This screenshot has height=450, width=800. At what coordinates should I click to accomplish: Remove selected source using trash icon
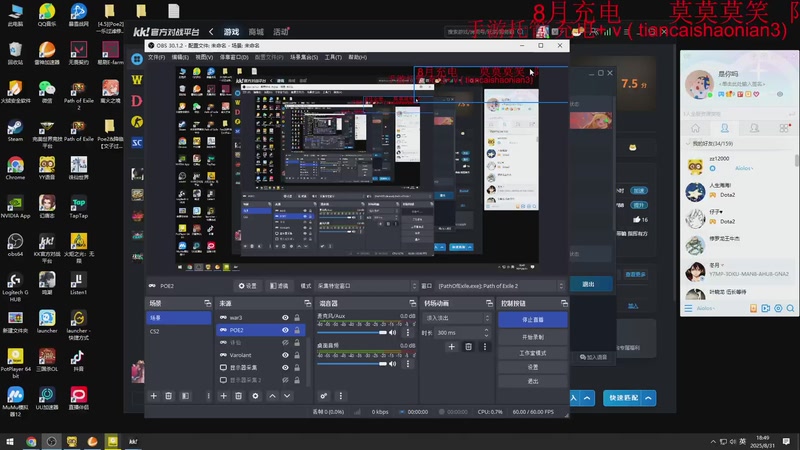click(x=238, y=396)
